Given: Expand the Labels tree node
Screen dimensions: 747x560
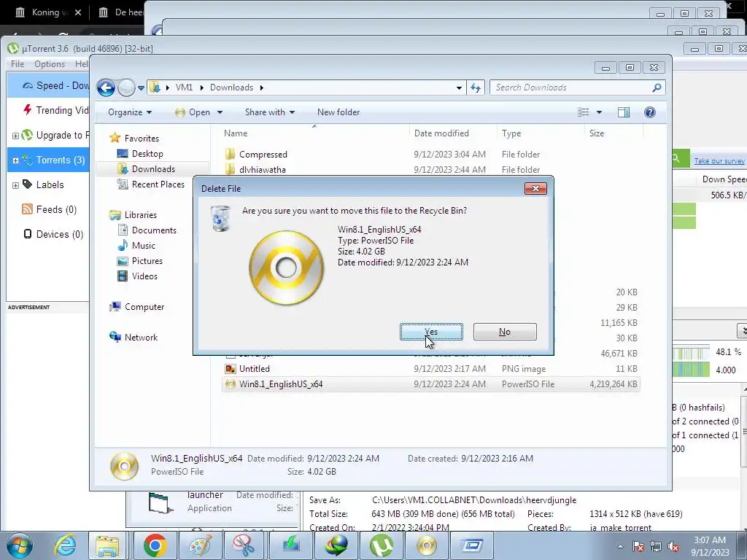Looking at the screenshot, I should pyautogui.click(x=15, y=185).
